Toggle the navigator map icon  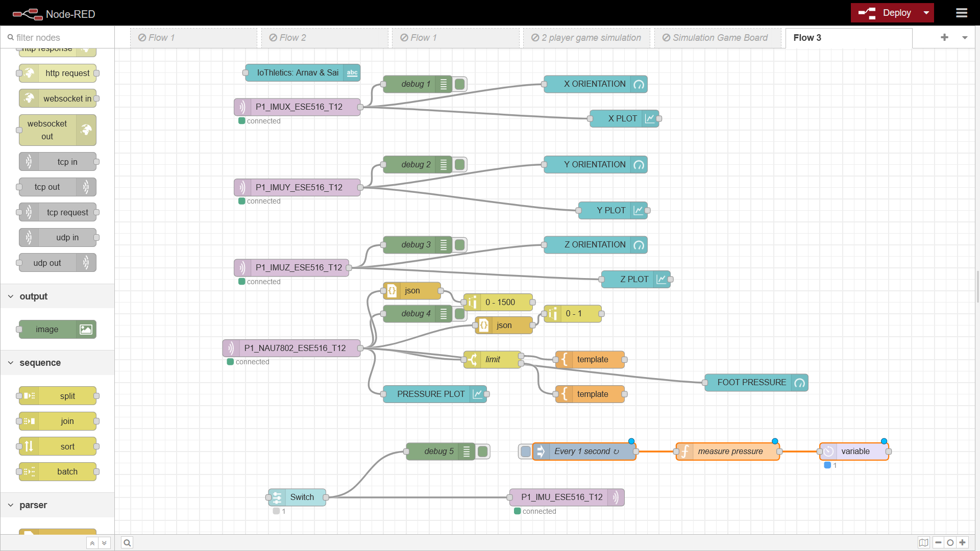(x=923, y=543)
